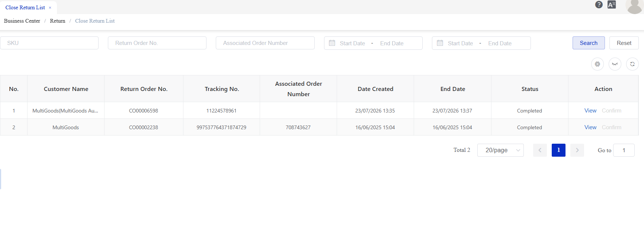
Task: Click the Reset button
Action: click(624, 43)
